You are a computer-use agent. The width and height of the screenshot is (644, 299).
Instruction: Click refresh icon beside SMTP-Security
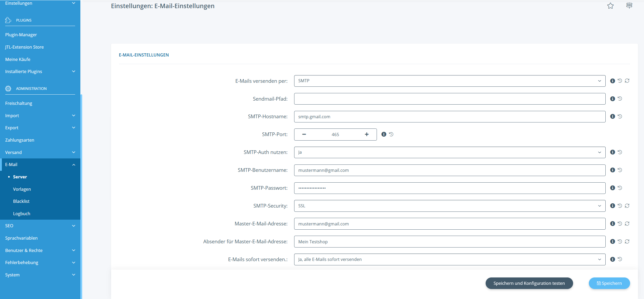pos(627,206)
